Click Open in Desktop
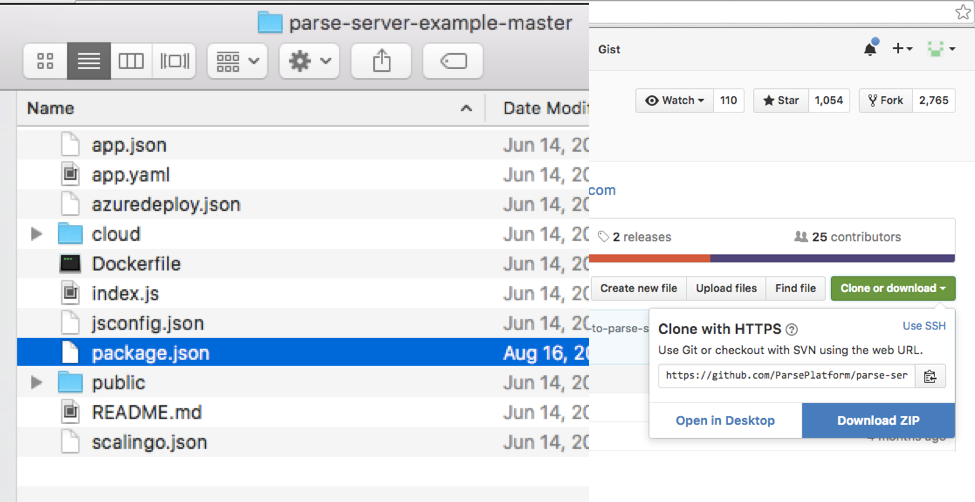Screen dimensions: 975x502 pyautogui.click(x=725, y=421)
